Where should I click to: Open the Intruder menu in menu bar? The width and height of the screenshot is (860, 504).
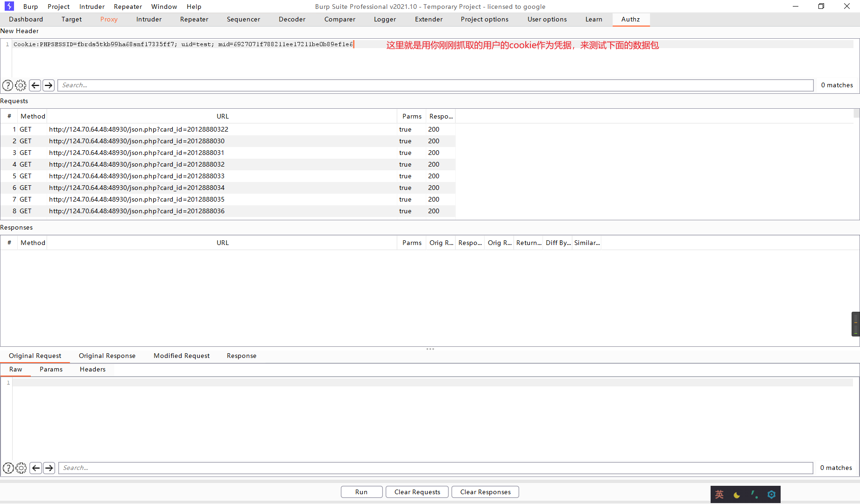coord(92,7)
